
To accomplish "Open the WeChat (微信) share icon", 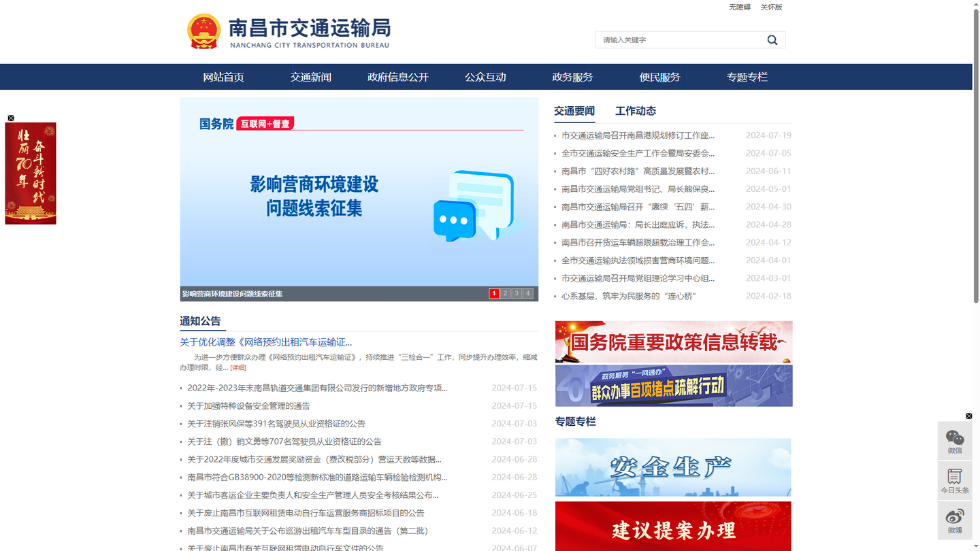I will pyautogui.click(x=955, y=441).
